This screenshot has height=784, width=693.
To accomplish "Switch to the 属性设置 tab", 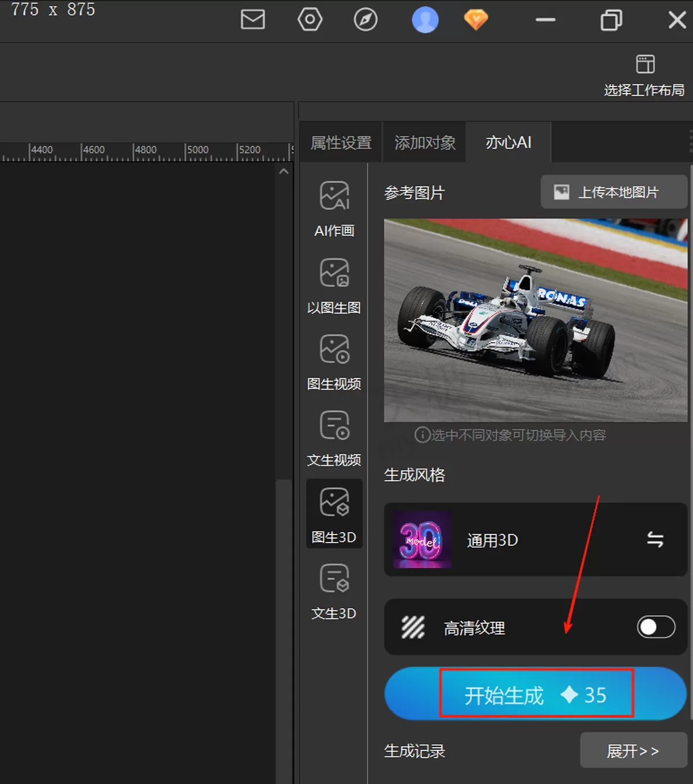I will coord(341,142).
